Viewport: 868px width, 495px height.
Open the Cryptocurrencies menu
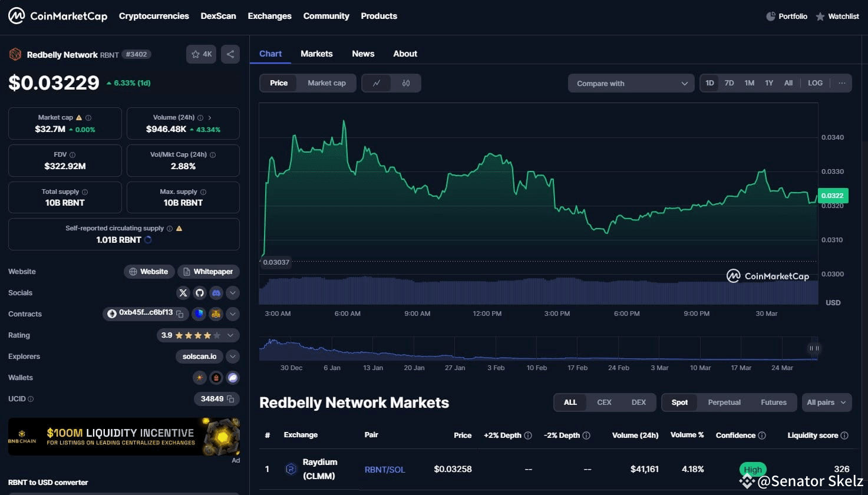click(153, 16)
